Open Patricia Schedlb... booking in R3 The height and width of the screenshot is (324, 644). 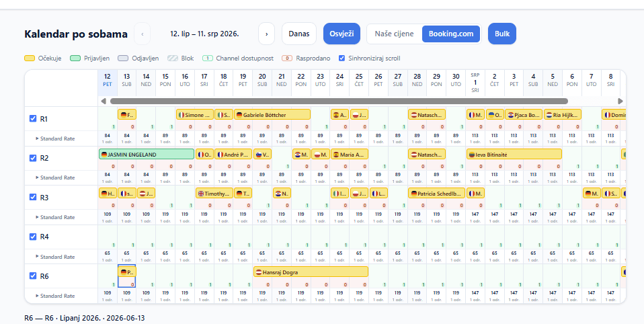pyautogui.click(x=436, y=194)
